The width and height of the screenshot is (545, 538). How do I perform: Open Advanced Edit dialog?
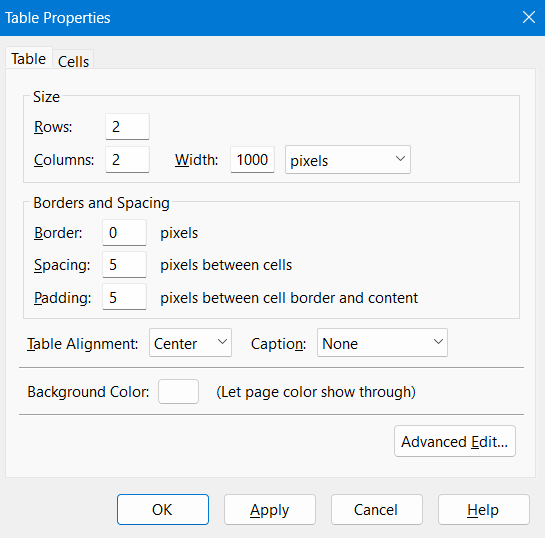point(455,441)
